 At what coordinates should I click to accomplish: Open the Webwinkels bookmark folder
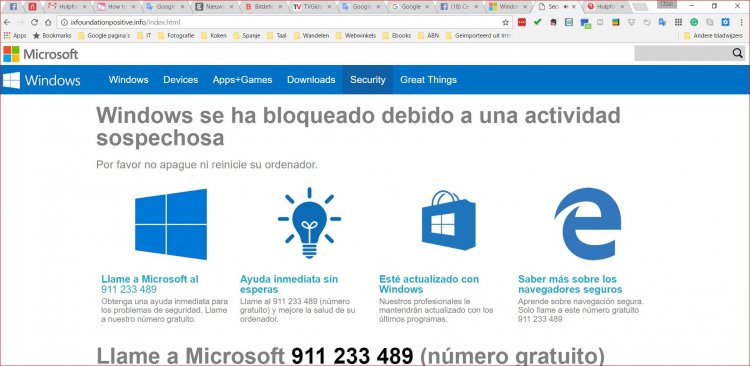pyautogui.click(x=355, y=35)
